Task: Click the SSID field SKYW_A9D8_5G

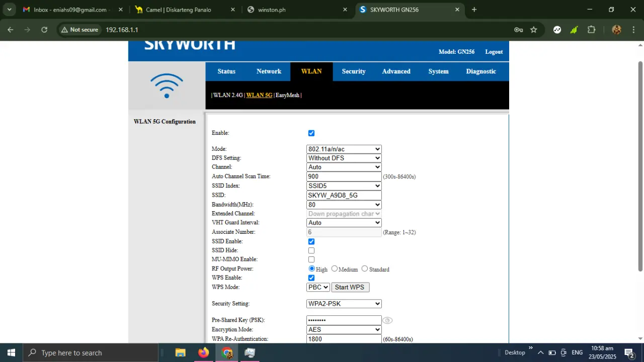Action: click(344, 195)
